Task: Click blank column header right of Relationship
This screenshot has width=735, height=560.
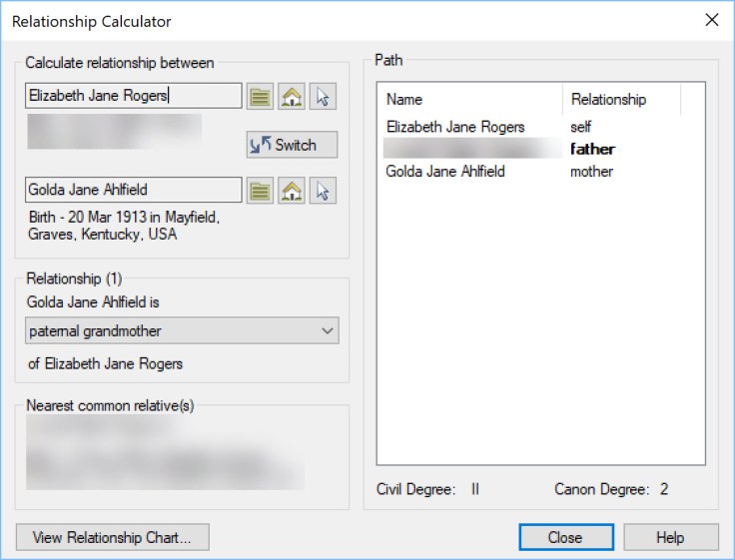Action: click(x=692, y=100)
